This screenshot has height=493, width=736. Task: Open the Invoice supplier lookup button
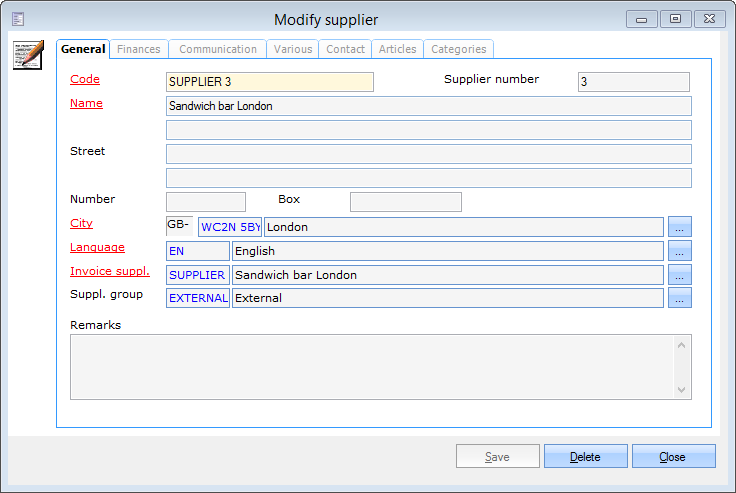click(x=680, y=275)
